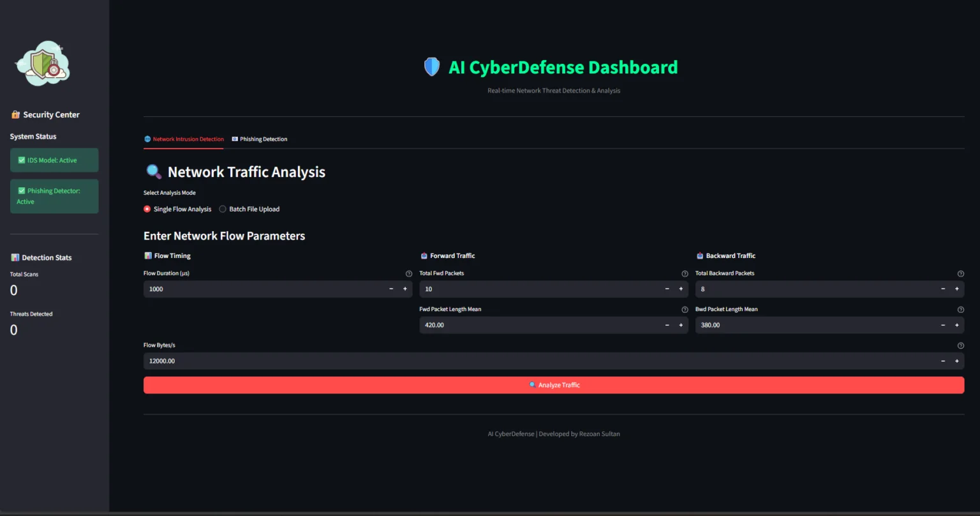Viewport: 980px width, 516px height.
Task: Decrease Total Fwd Packets with minus button
Action: pyautogui.click(x=667, y=289)
